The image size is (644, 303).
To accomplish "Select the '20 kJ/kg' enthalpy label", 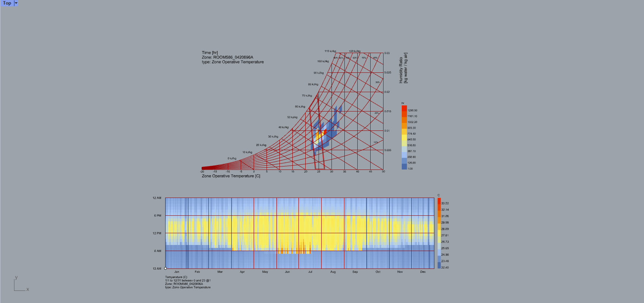I will 261,145.
